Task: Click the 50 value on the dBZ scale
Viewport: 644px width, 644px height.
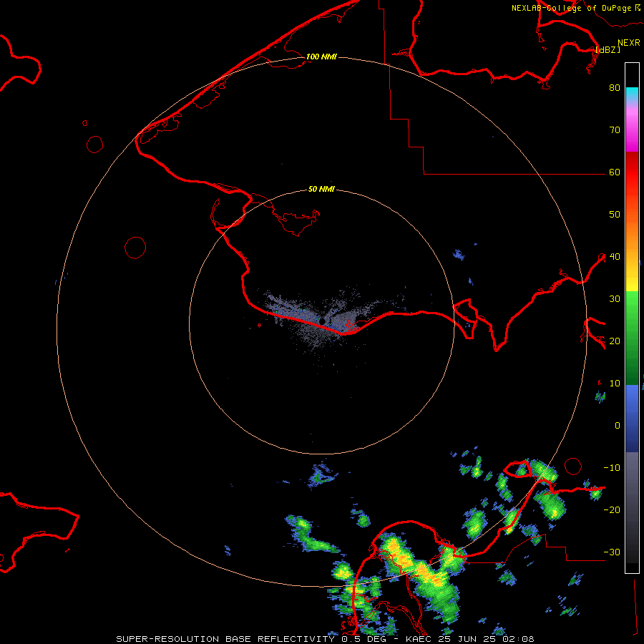Action: (x=615, y=215)
